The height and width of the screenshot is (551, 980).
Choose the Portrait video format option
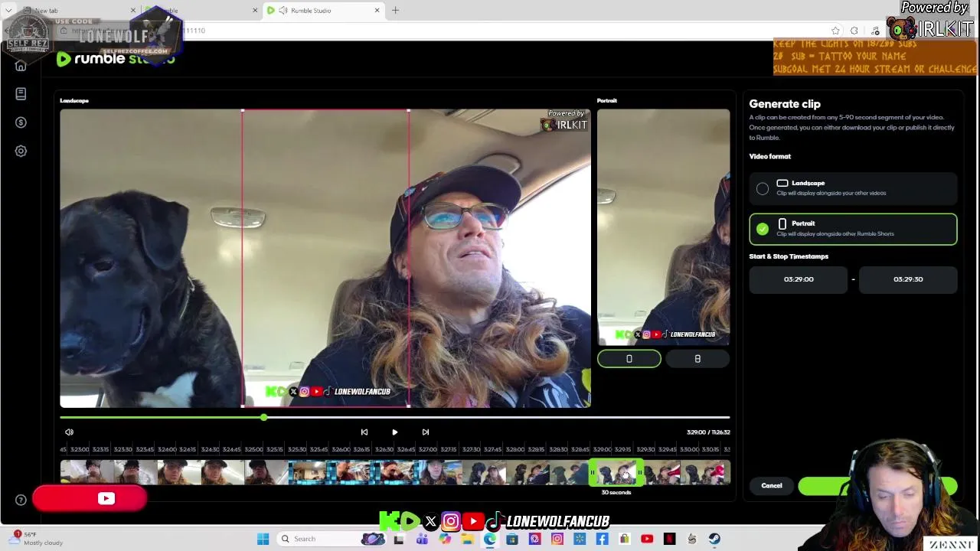point(853,229)
